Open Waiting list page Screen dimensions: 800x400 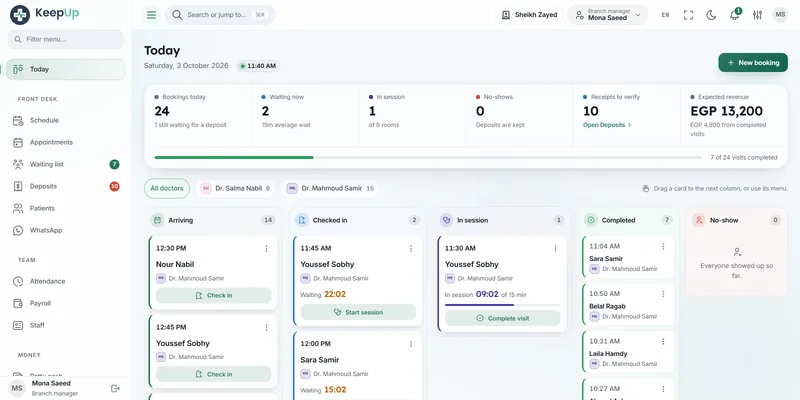click(x=65, y=164)
